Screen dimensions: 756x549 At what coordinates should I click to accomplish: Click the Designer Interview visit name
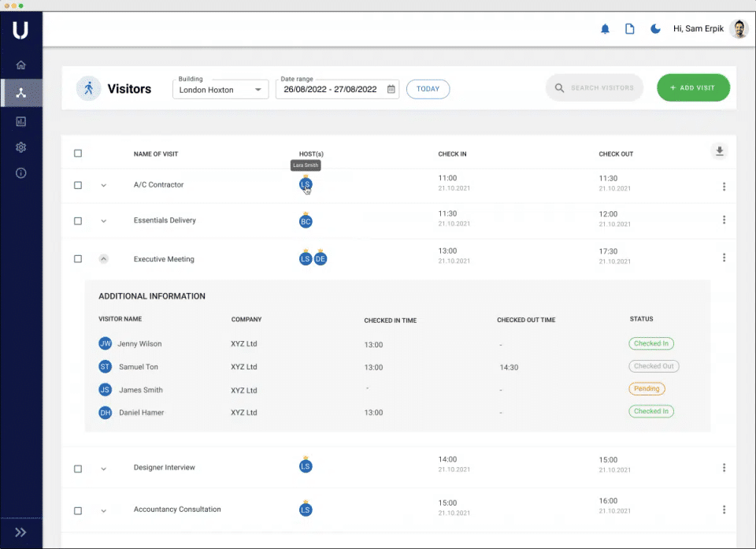coord(165,467)
